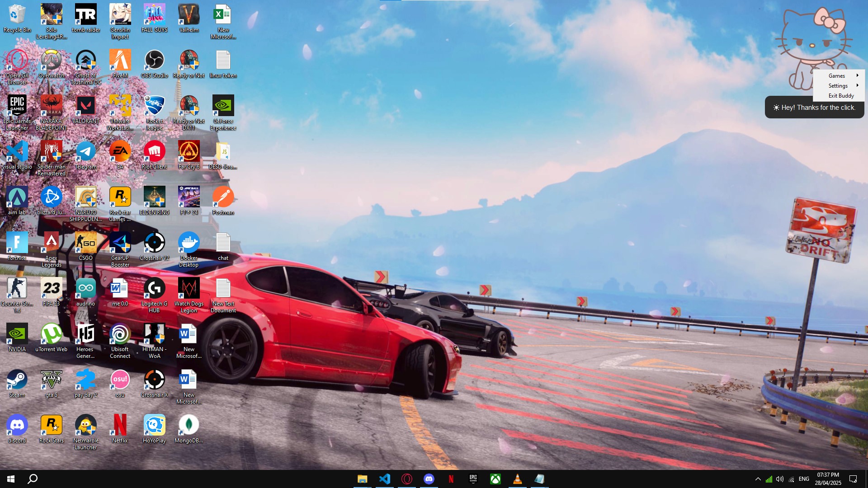Click the 'Hey! Thanks for the click.' bubble

[x=814, y=108]
